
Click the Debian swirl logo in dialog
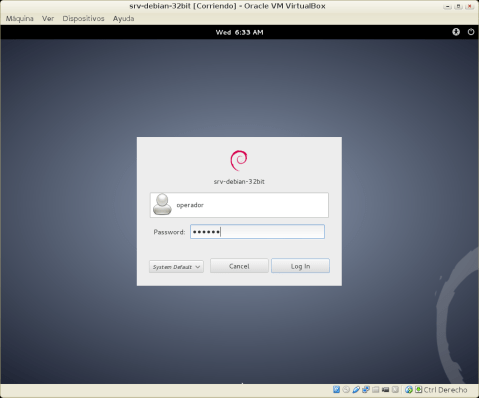coord(239,161)
